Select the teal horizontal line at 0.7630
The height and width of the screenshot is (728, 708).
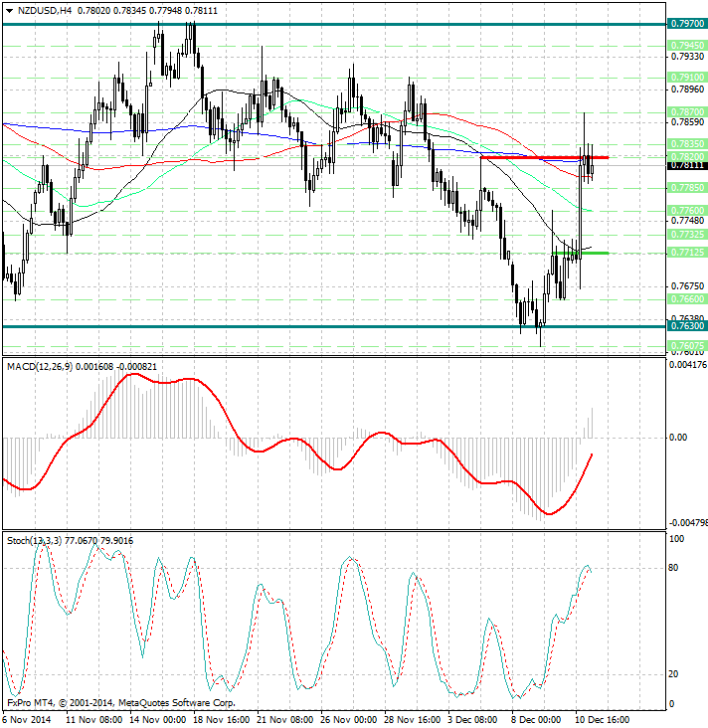click(298, 326)
